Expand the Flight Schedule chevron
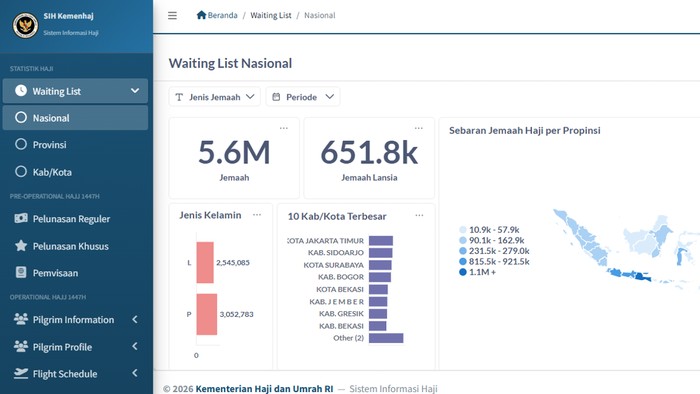 click(x=135, y=373)
